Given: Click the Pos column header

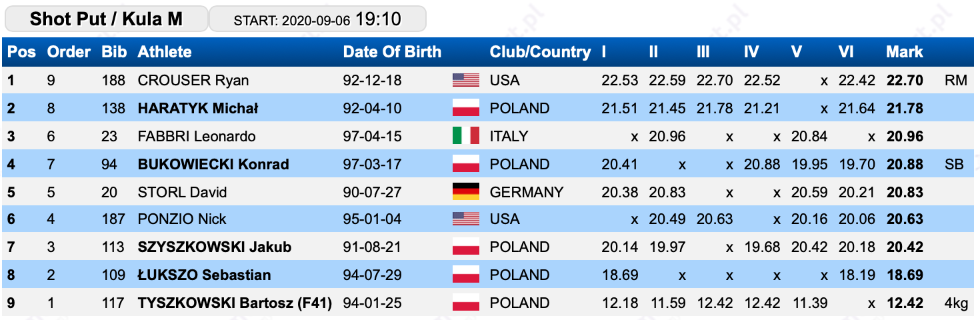Looking at the screenshot, I should (x=22, y=52).
